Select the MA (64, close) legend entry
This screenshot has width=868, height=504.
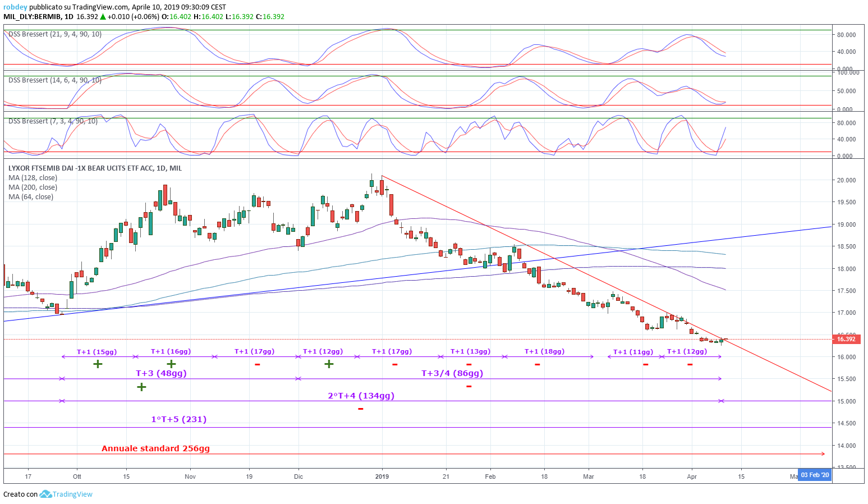[31, 197]
